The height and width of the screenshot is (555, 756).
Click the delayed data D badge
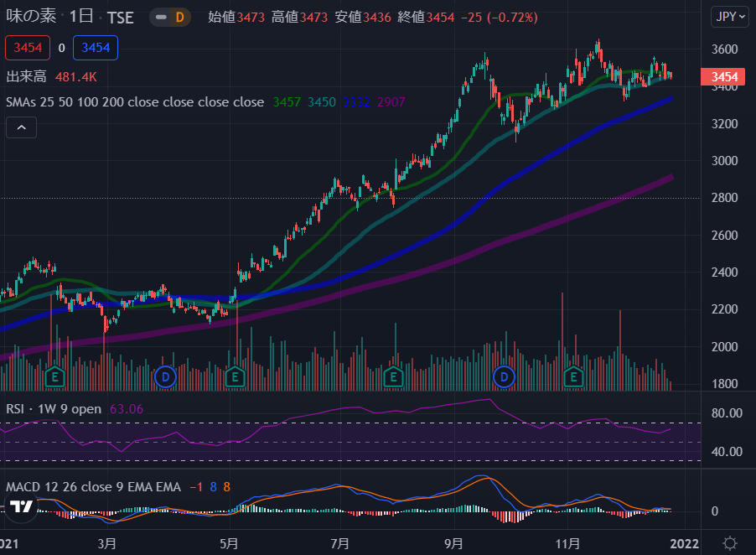coord(180,18)
